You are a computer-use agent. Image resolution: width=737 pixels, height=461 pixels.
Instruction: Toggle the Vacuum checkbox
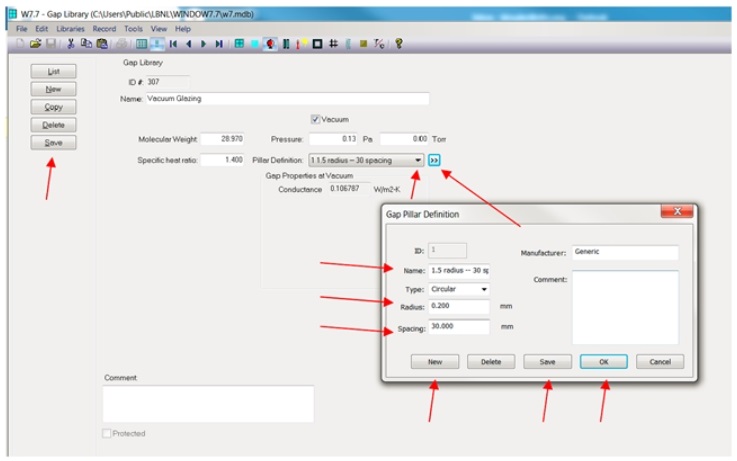(316, 119)
